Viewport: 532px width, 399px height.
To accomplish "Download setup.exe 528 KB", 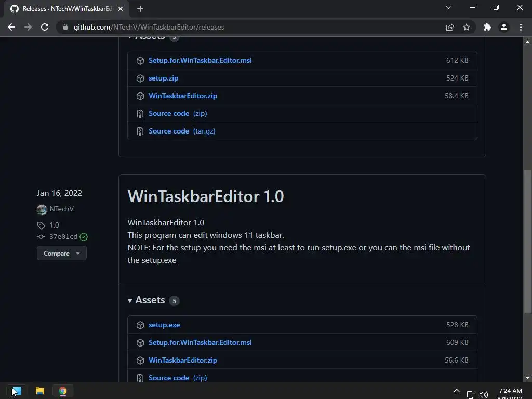I will pos(164,325).
